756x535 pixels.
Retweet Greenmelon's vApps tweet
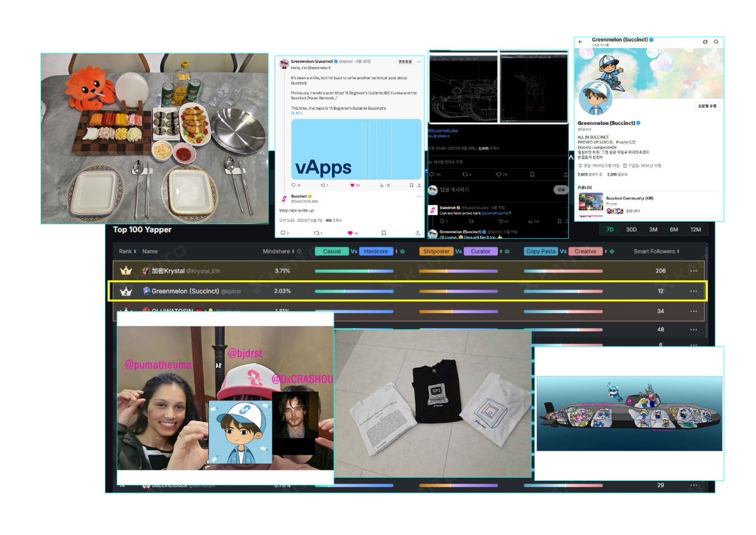tap(324, 185)
